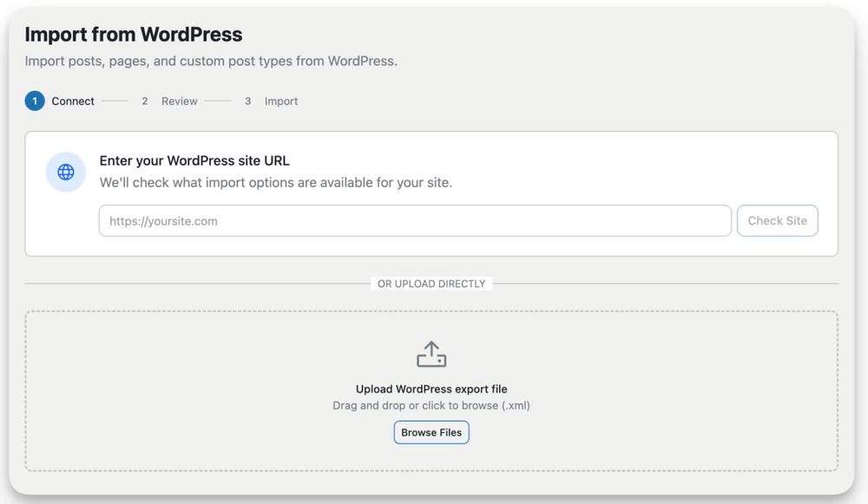
Task: Focus the https://yoursite.com URL field
Action: pyautogui.click(x=415, y=221)
